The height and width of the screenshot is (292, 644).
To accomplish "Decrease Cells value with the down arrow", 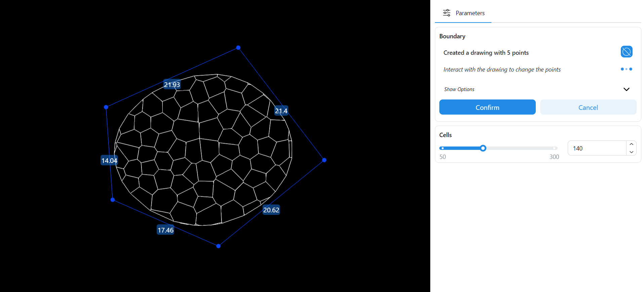I will 631,152.
